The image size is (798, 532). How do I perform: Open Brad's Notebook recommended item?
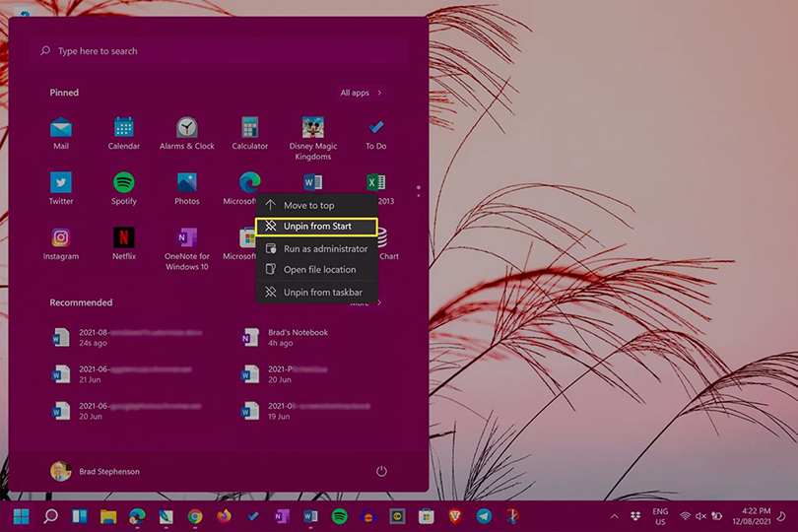pos(285,338)
